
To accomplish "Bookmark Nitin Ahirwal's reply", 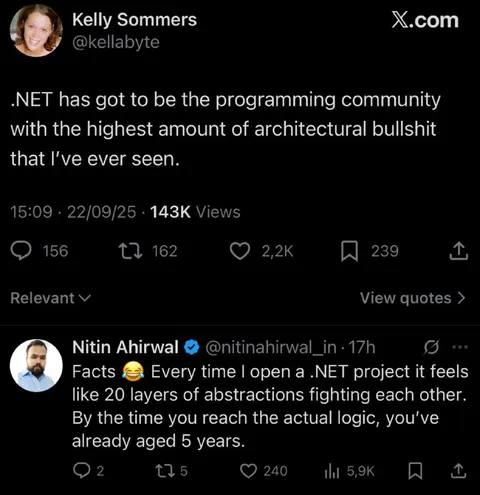I will tap(415, 471).
